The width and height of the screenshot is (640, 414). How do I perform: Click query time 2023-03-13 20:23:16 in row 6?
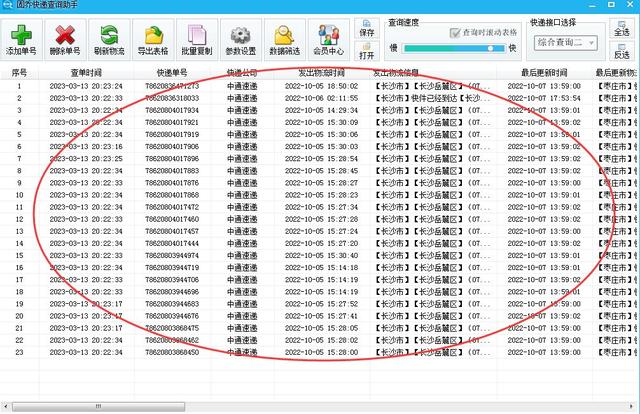tap(86, 147)
